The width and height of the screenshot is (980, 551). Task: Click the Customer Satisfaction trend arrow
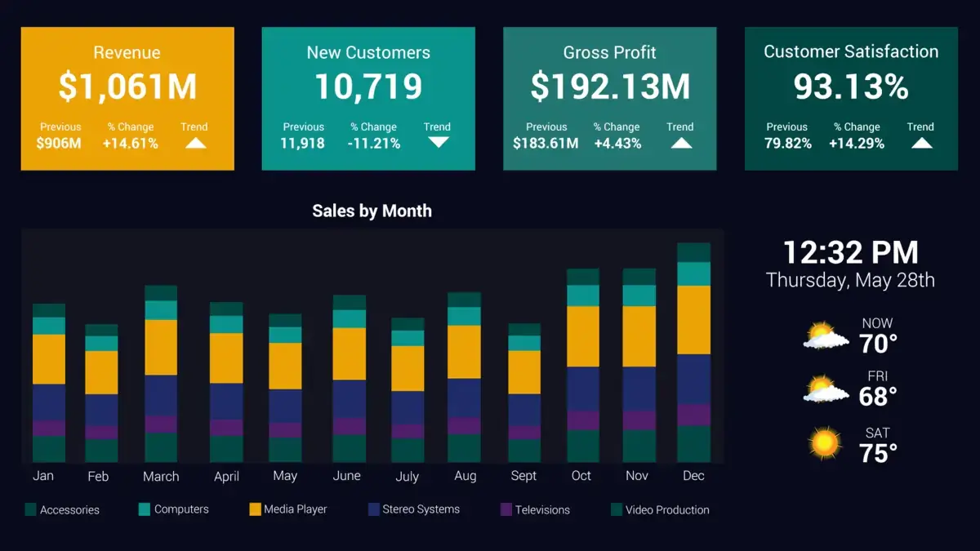pyautogui.click(x=920, y=142)
